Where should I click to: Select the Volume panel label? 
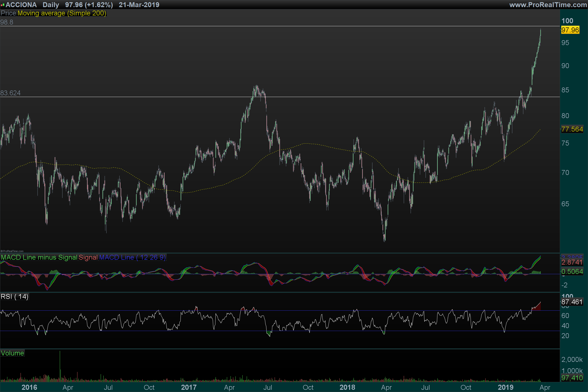point(12,353)
